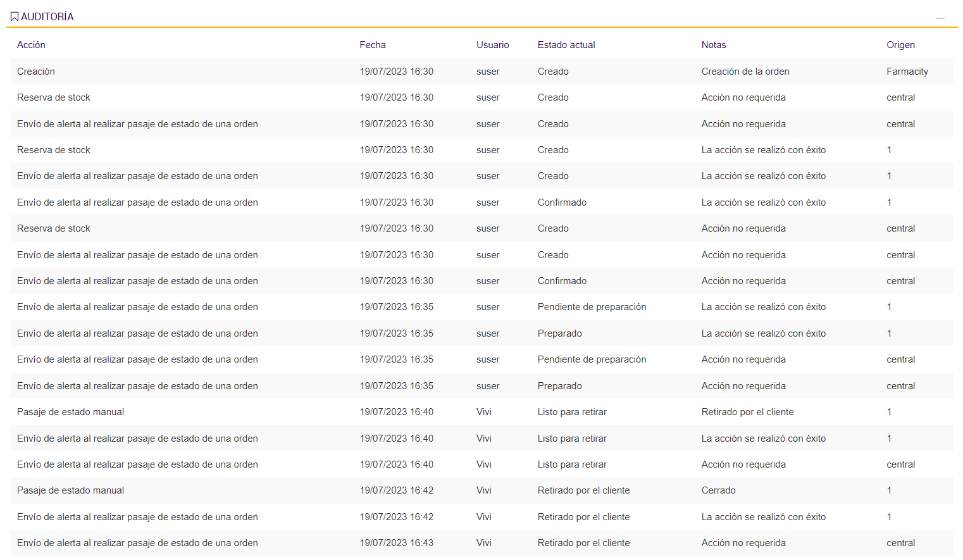Click 'Listo para retirar' in the 'Pasaje de estado manual' row
This screenshot has height=560, width=963.
(572, 412)
